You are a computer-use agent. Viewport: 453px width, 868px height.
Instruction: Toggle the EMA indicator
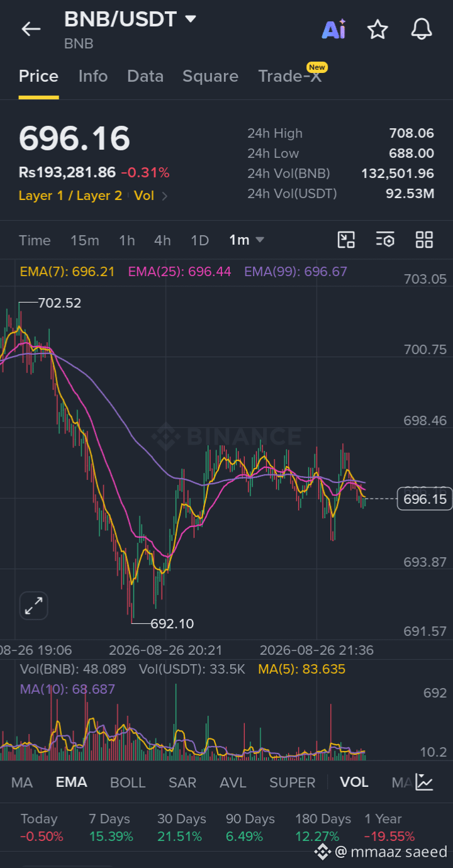coord(72,782)
